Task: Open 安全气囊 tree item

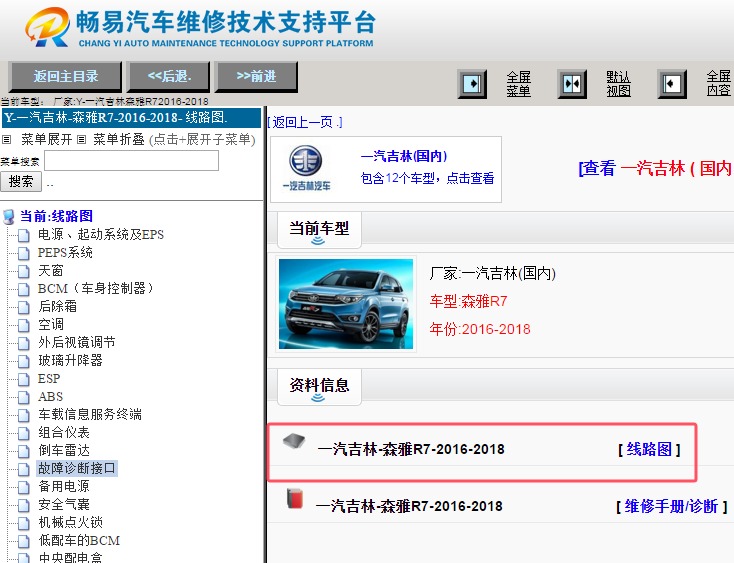Action: tap(64, 505)
